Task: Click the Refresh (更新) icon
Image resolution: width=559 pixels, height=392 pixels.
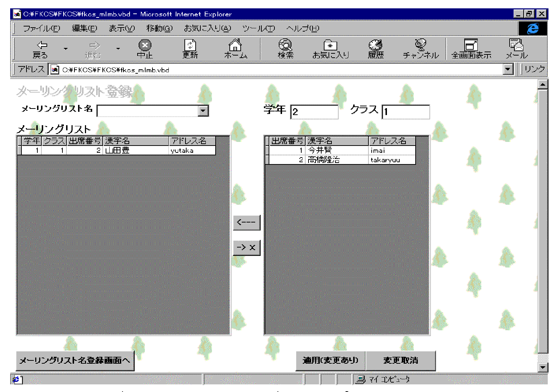Action: pyautogui.click(x=190, y=49)
